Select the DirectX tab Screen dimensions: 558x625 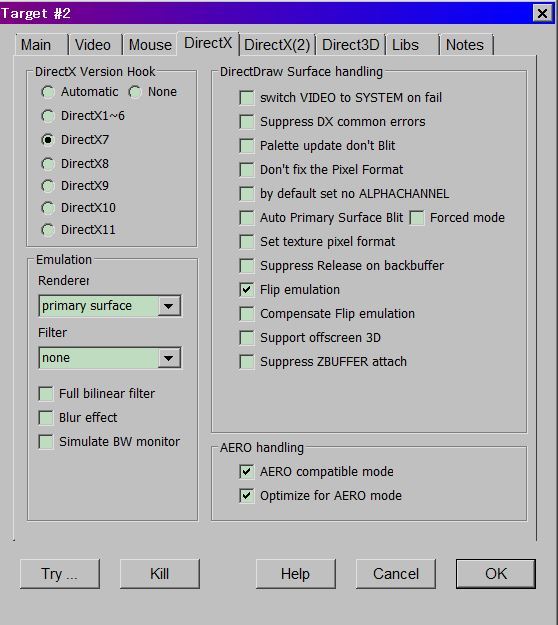tap(208, 43)
